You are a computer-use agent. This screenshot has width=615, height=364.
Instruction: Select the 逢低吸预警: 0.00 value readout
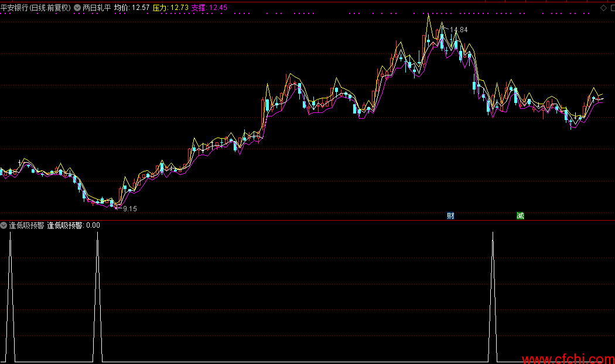74,225
